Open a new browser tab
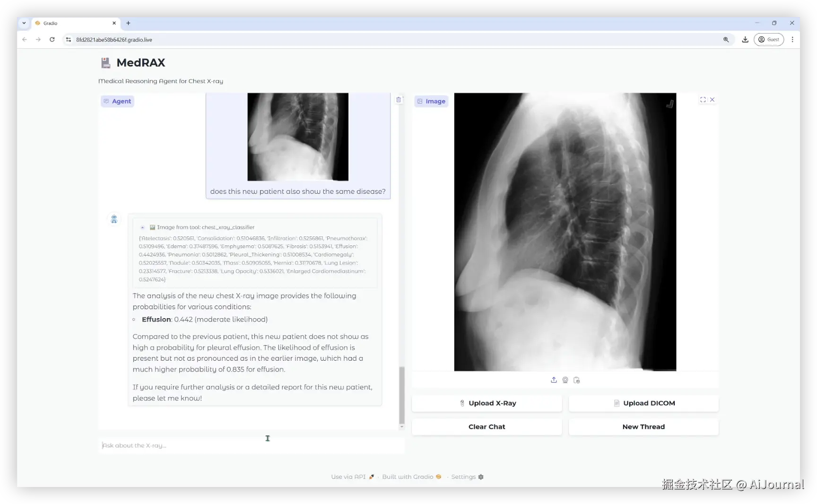Viewport: 817px width, 504px height. tap(128, 23)
